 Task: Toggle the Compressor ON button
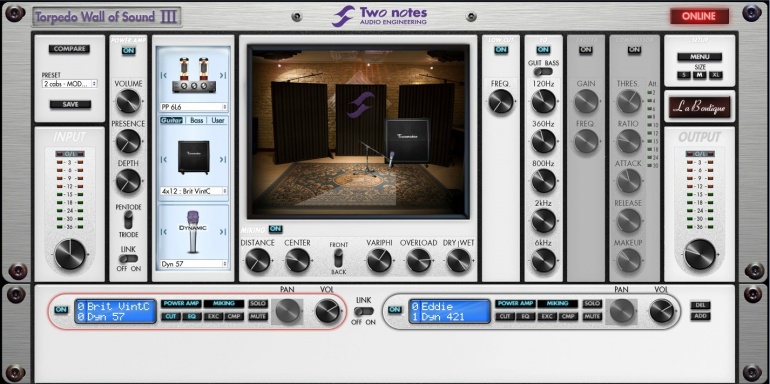[634, 50]
